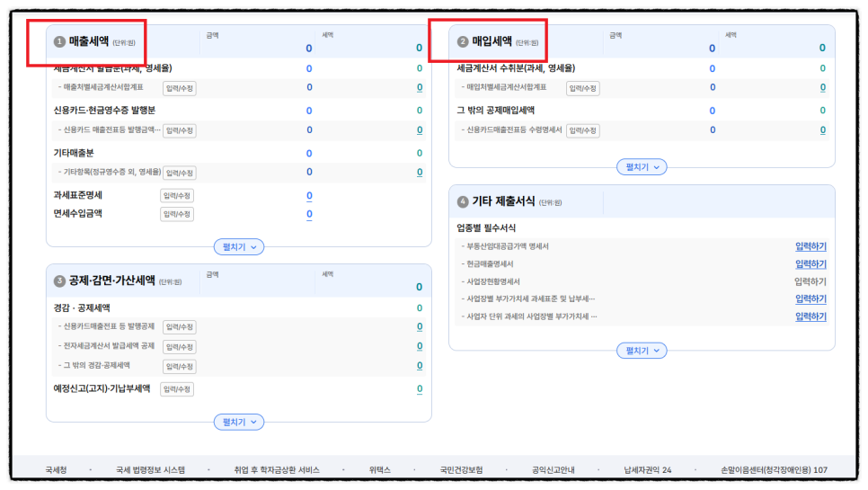Click the 금액 0 link for 과세표준명세
This screenshot has width=868, height=490.
309,195
